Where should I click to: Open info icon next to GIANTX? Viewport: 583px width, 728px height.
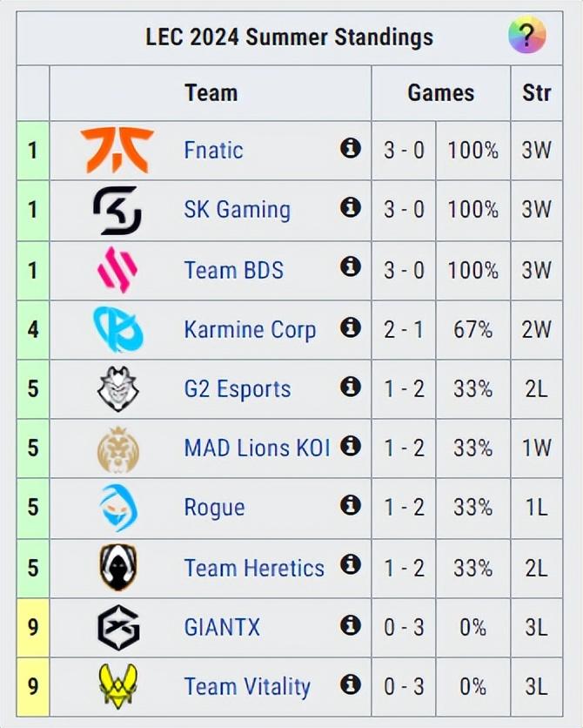tap(351, 624)
